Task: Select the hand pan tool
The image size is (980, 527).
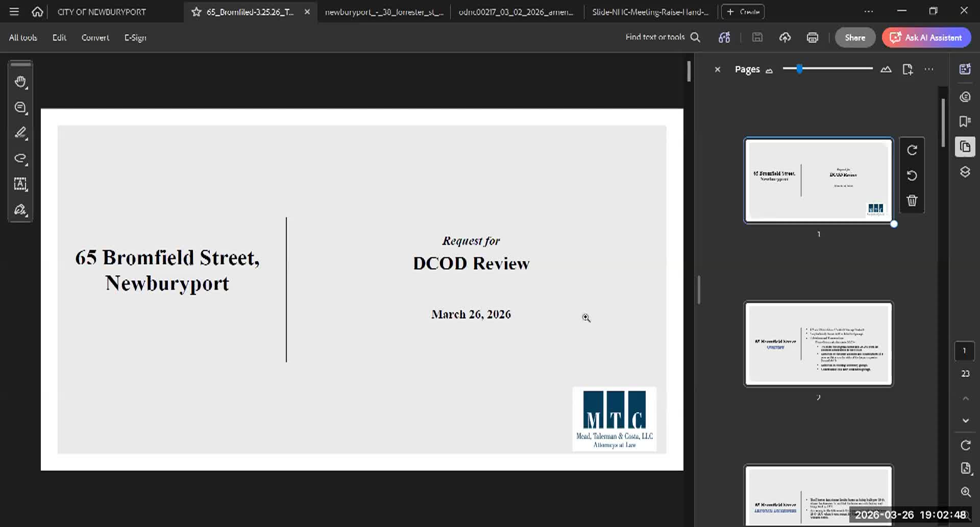Action: point(20,82)
